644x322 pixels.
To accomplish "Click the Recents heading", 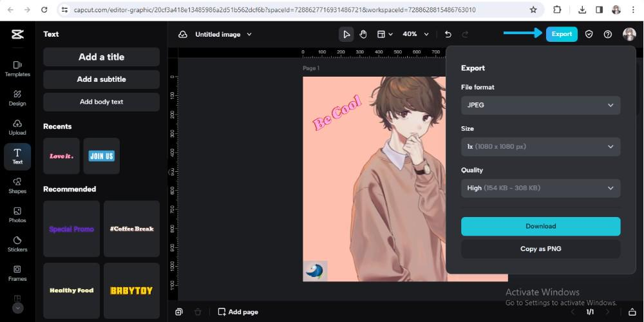I will click(x=57, y=126).
